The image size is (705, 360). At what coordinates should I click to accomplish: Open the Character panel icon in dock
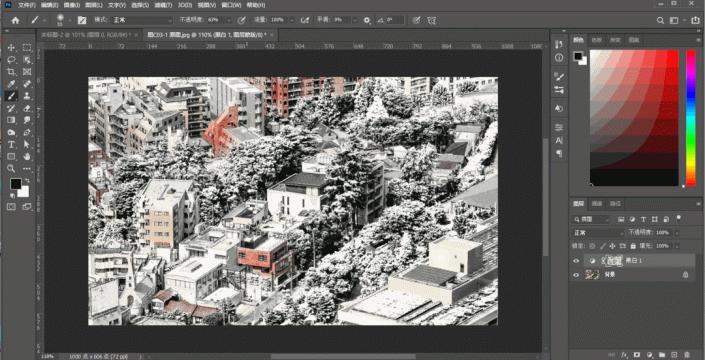click(559, 140)
